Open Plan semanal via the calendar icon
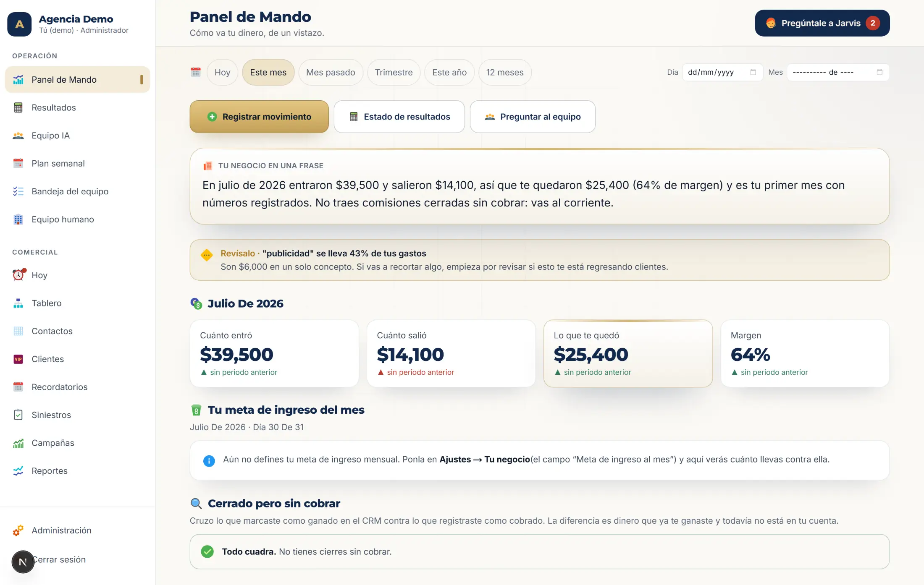This screenshot has width=924, height=585. coord(18,164)
